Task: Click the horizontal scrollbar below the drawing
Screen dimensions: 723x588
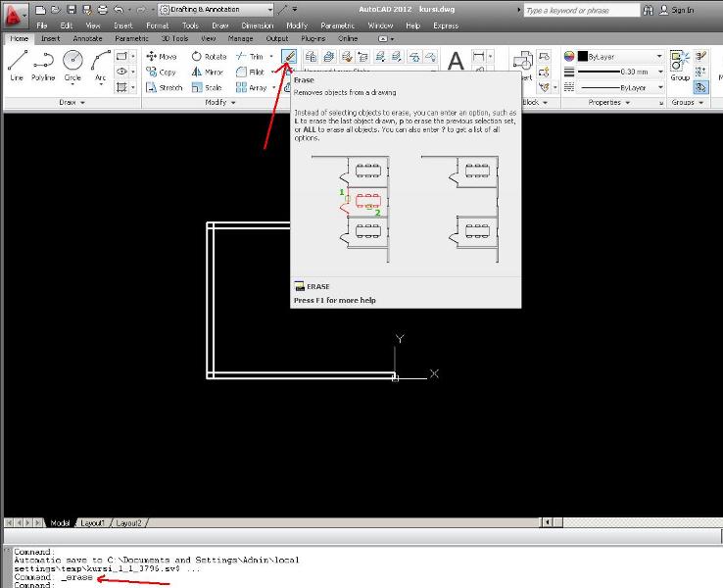Action: pos(630,522)
